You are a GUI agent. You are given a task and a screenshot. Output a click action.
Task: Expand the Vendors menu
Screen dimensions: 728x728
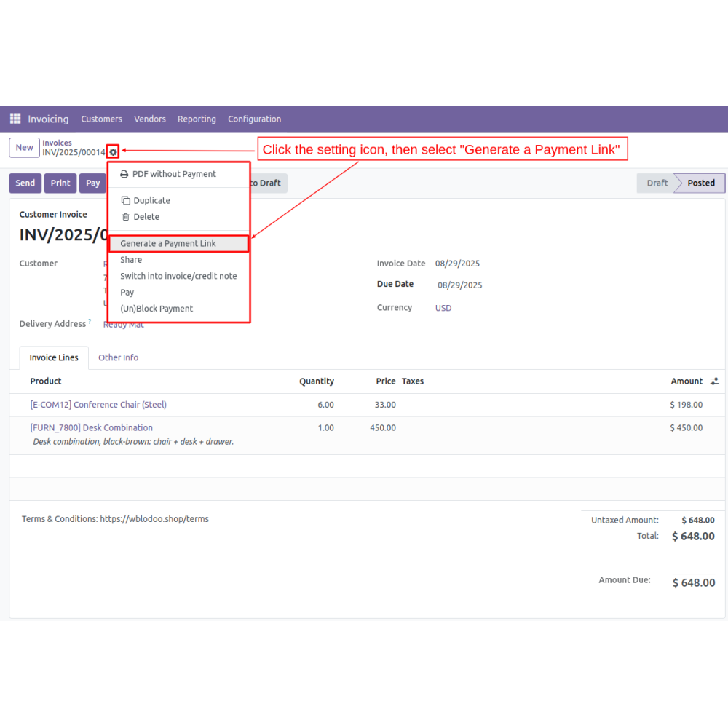(150, 119)
